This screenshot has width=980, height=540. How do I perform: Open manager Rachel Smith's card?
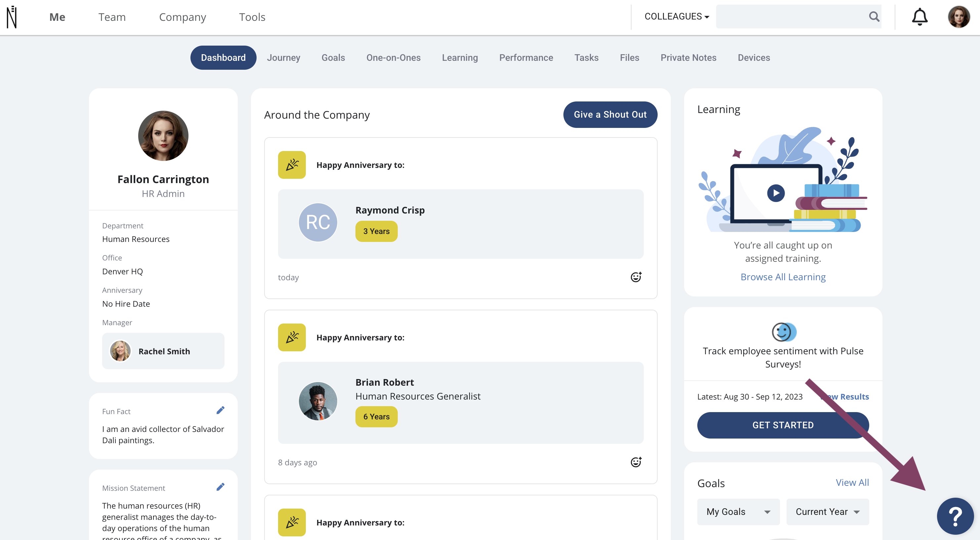[x=163, y=351]
